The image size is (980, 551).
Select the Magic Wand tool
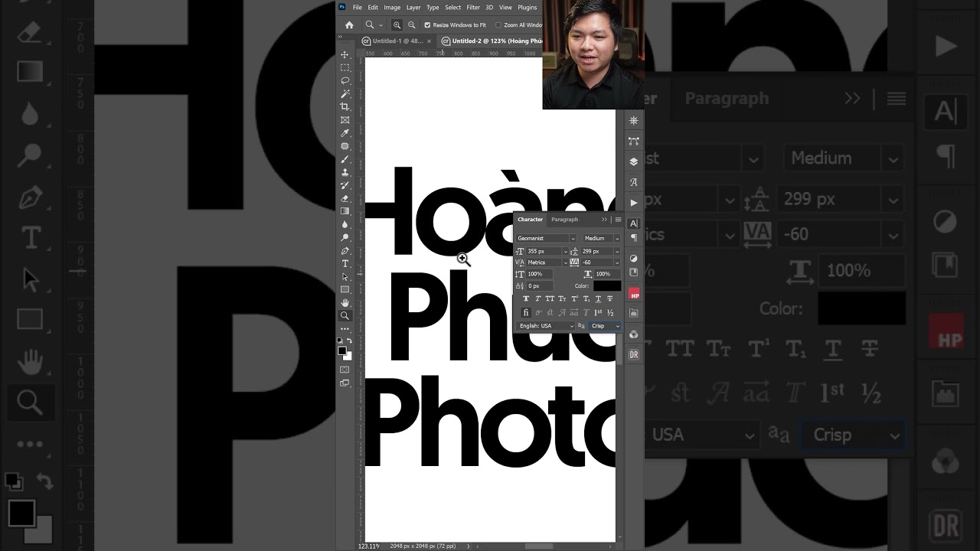pos(345,93)
